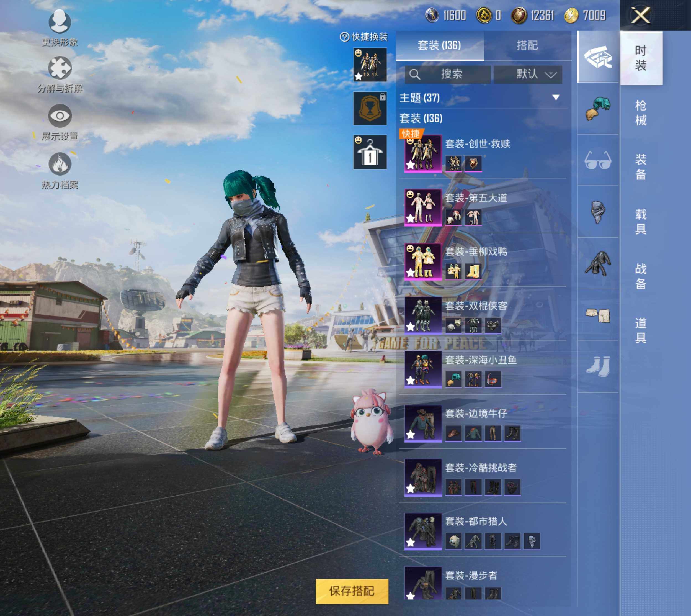
Task: Select 套装-深海小丑鱼 outfit thumbnail
Action: (423, 369)
